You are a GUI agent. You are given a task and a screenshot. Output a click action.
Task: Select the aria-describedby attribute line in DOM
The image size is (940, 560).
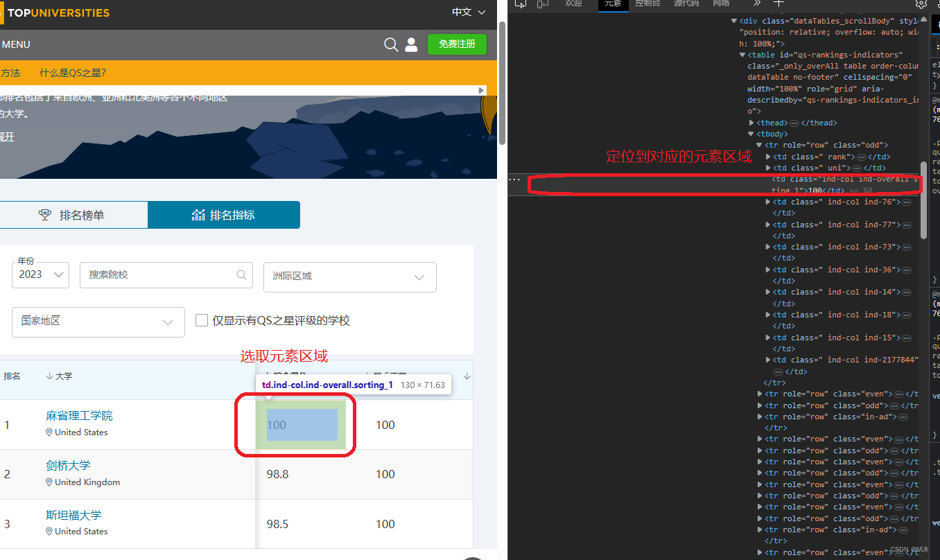(833, 105)
